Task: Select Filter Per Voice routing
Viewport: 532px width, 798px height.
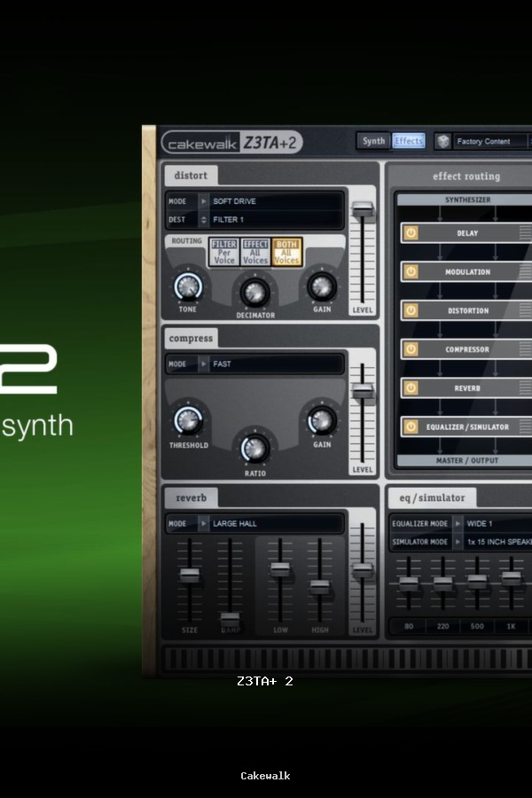Action: [224, 252]
